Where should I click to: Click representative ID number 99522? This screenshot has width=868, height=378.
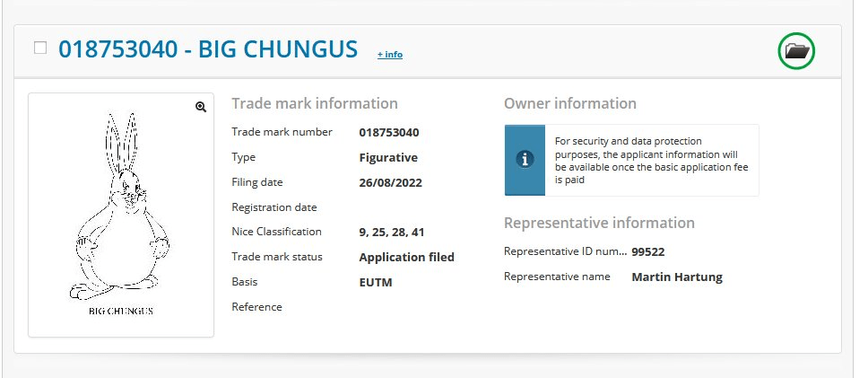648,251
